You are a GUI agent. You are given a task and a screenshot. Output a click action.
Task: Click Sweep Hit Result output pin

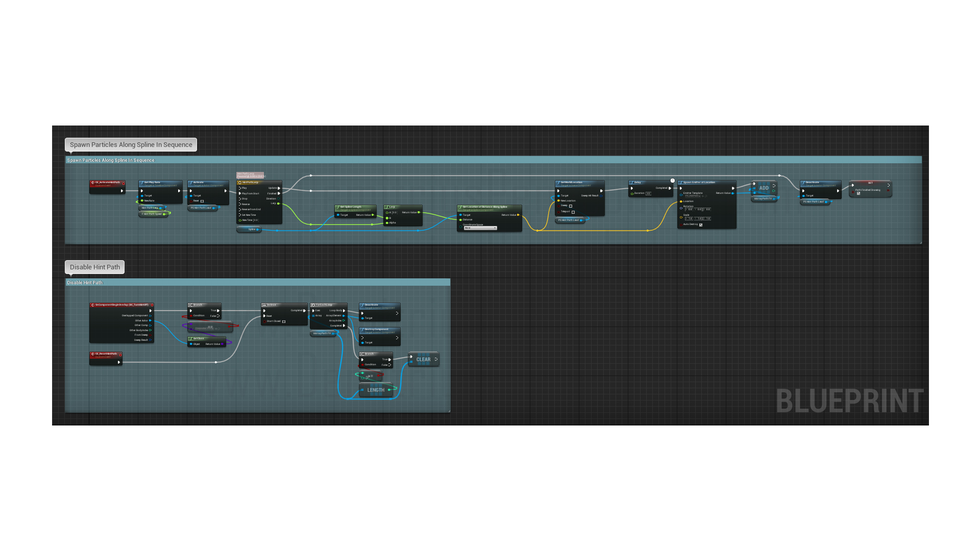click(601, 196)
